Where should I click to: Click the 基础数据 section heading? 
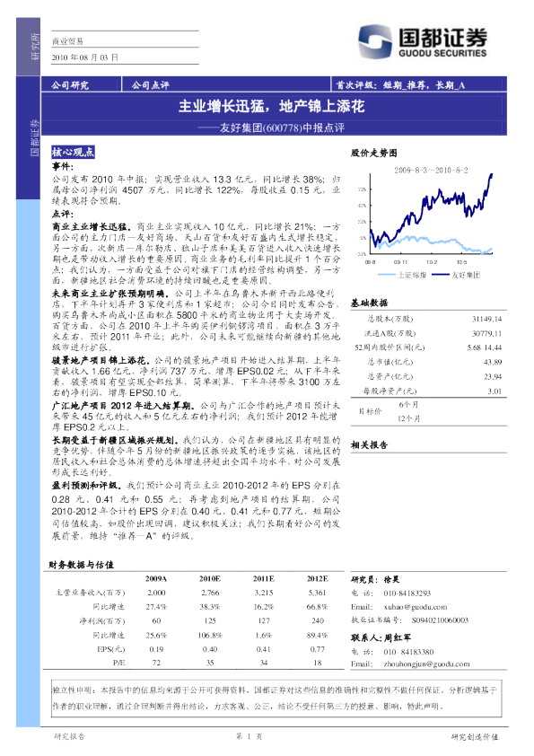coord(369,303)
